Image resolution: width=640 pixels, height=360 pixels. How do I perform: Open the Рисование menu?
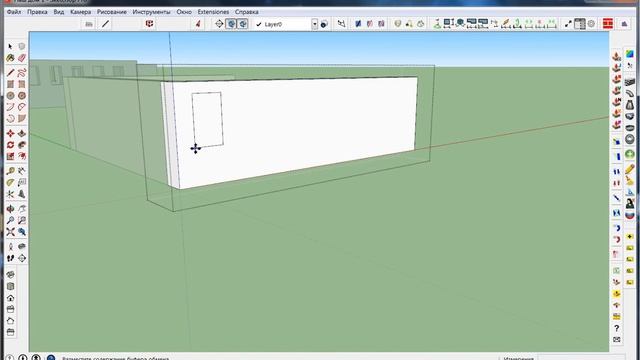click(111, 12)
